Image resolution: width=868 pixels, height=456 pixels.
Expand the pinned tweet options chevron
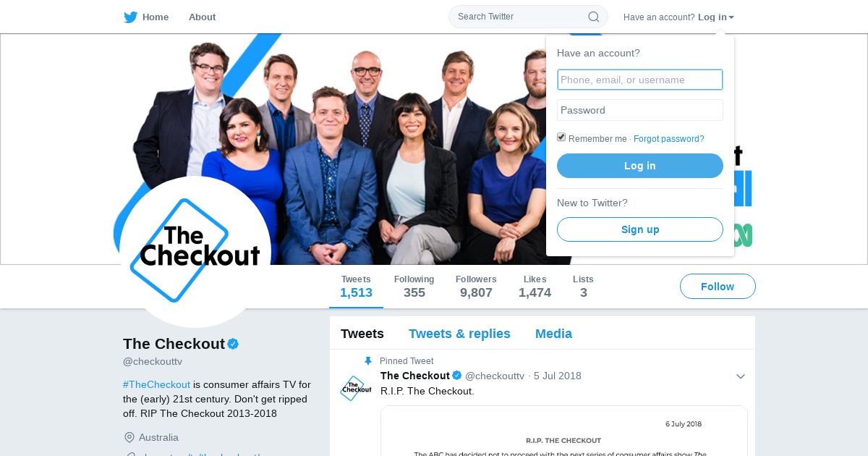click(x=741, y=376)
